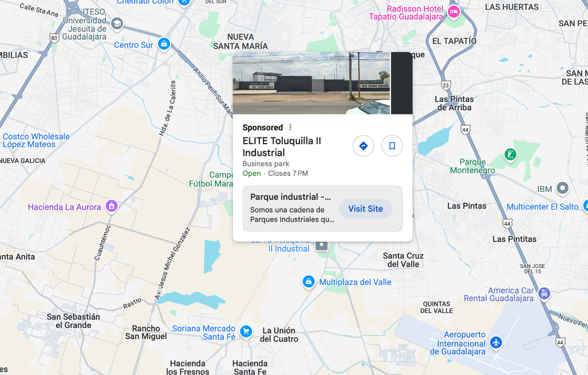Click the Visit Site button
The width and height of the screenshot is (588, 375).
point(365,209)
